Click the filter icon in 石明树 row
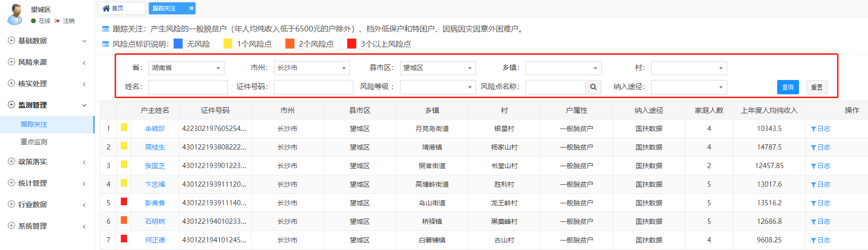 tap(813, 222)
